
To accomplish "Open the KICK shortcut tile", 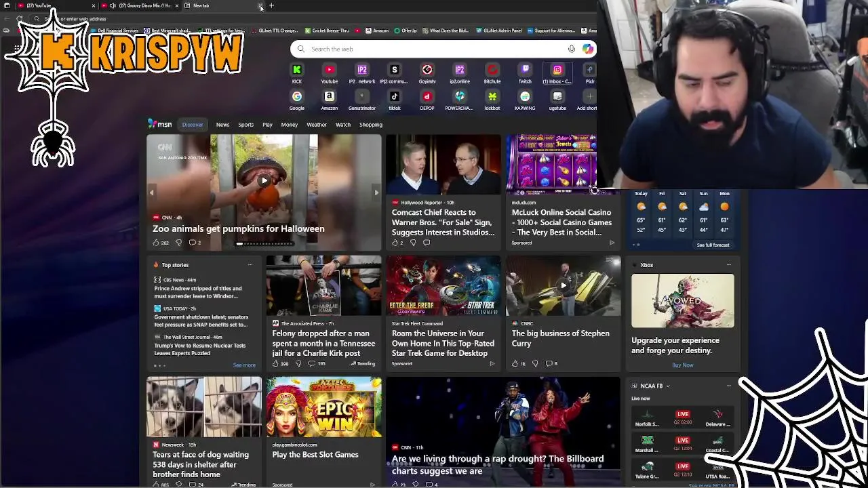I will 296,73.
